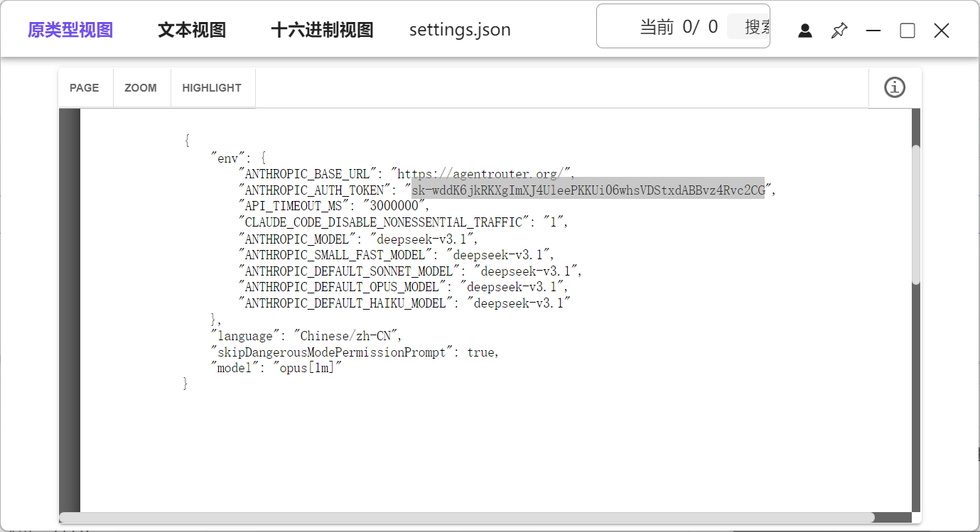The width and height of the screenshot is (980, 532).
Task: Click the "https://agentrouter.org/" URL value
Action: pyautogui.click(x=480, y=174)
